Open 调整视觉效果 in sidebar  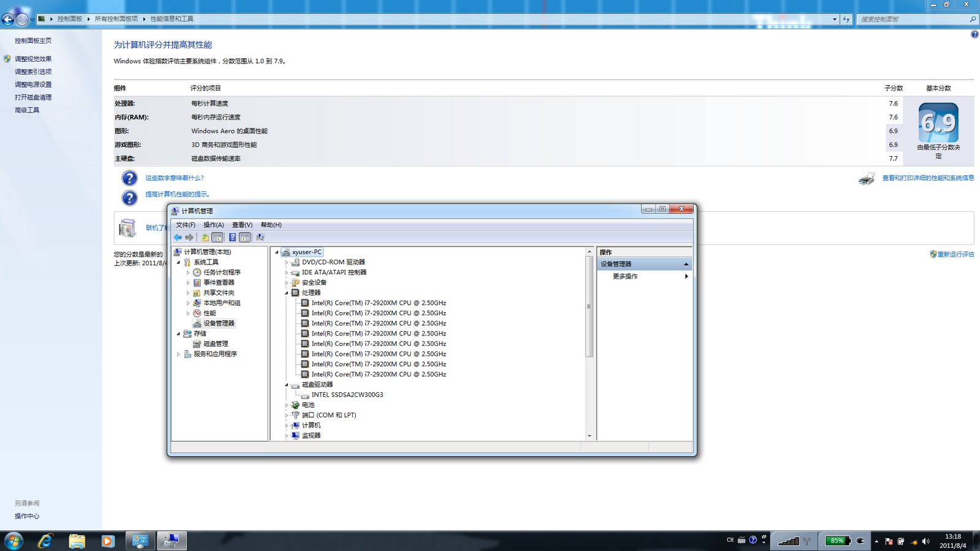tap(33, 59)
